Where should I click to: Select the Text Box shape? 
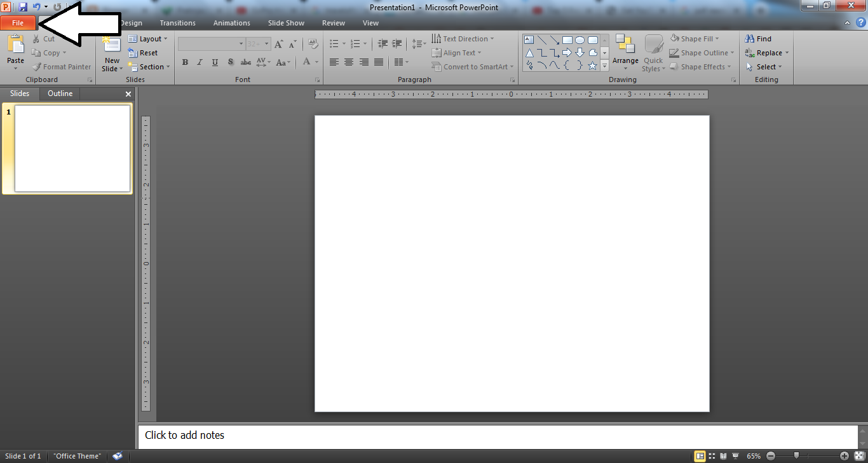pos(529,39)
